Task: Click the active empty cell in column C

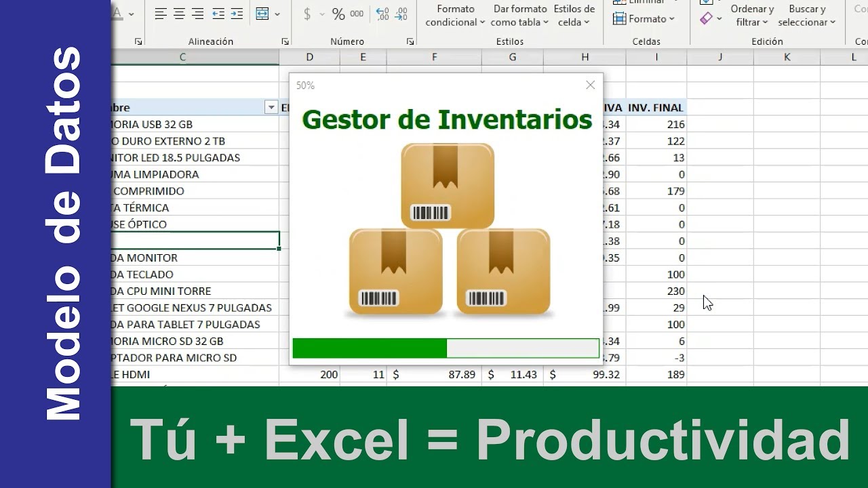Action: pos(195,241)
